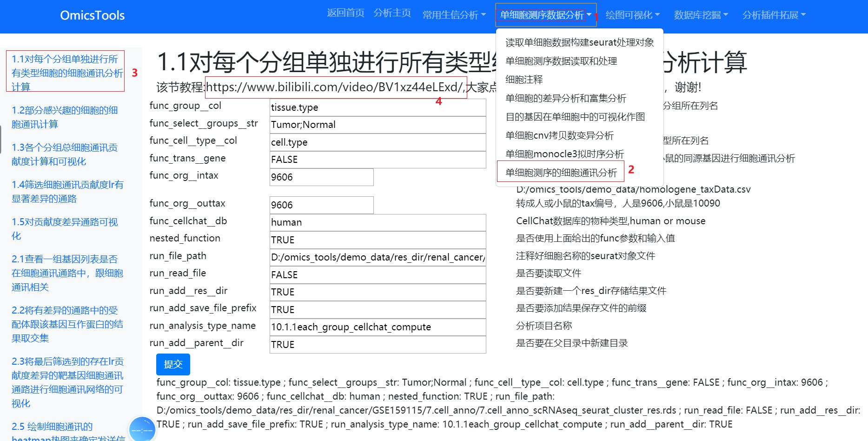Click description text CellChat数据库的物种类型
868x441 pixels.
610,221
